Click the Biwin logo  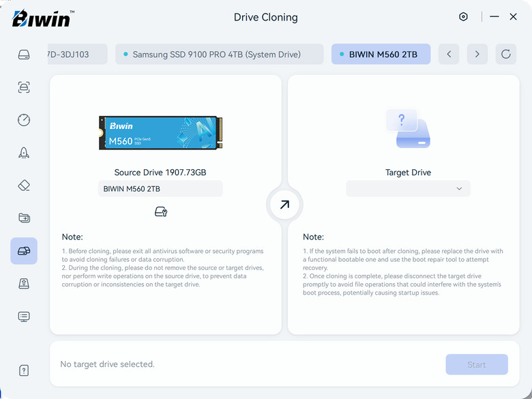[43, 18]
